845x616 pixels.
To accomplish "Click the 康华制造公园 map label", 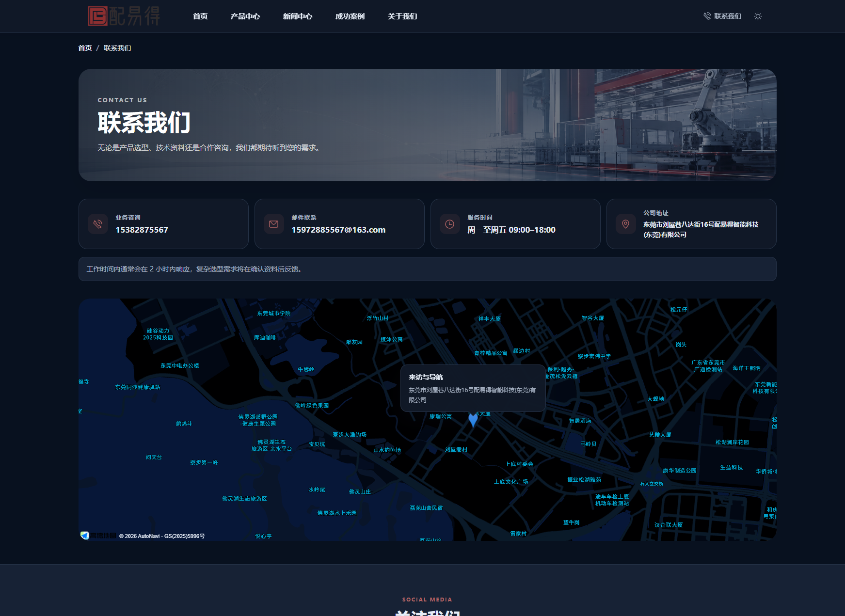I will click(x=680, y=471).
